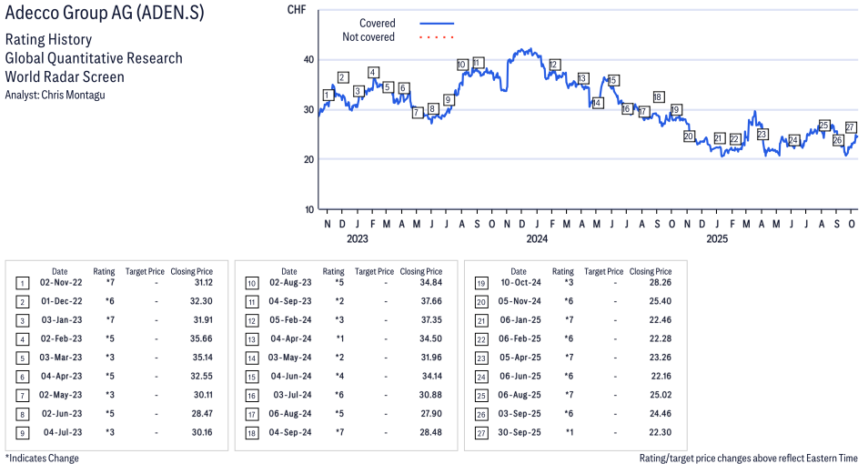The height and width of the screenshot is (464, 868).
Task: Select chart marker 20 on the graph
Action: pyautogui.click(x=689, y=136)
